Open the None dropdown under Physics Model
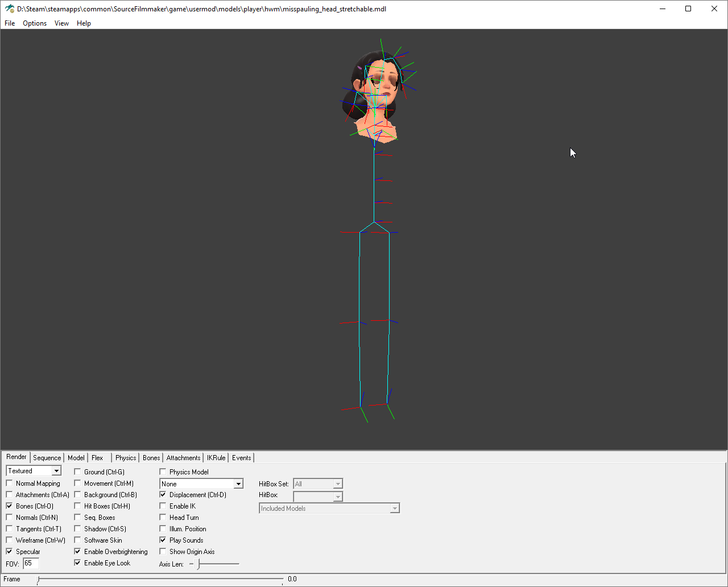This screenshot has height=587, width=728. [201, 484]
